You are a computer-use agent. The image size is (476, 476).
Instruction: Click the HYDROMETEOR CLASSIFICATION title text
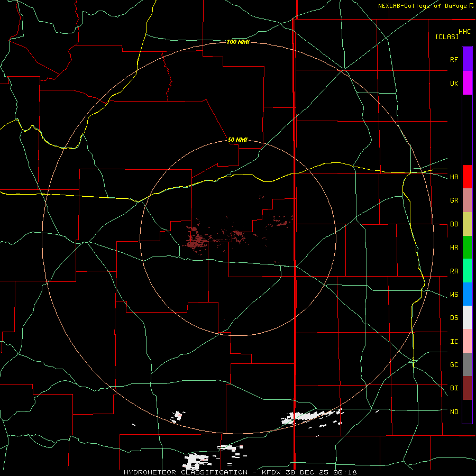click(x=186, y=472)
